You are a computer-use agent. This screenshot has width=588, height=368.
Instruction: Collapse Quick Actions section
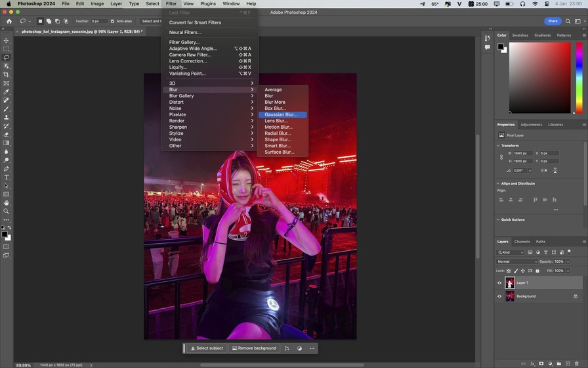(x=498, y=219)
